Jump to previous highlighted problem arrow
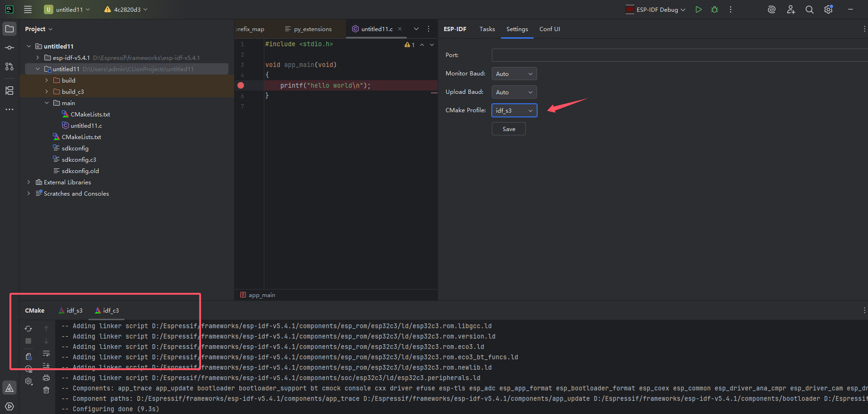Image resolution: width=868 pixels, height=414 pixels. coord(422,45)
